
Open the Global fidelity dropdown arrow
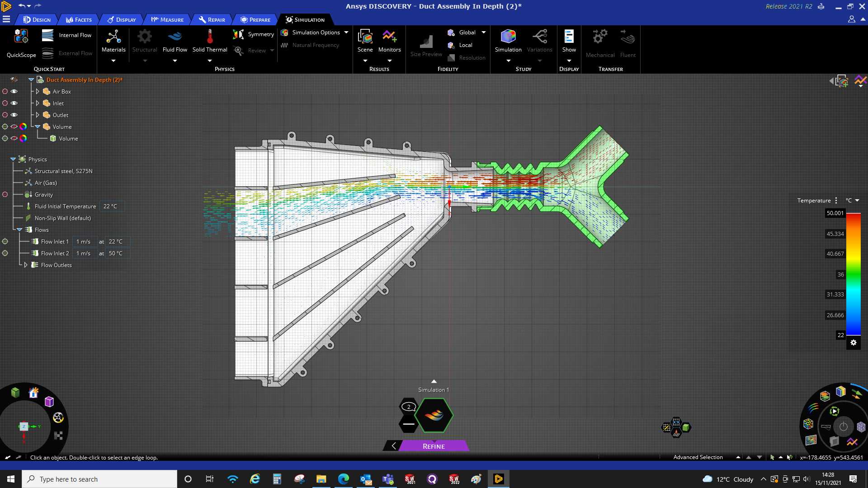pos(484,33)
